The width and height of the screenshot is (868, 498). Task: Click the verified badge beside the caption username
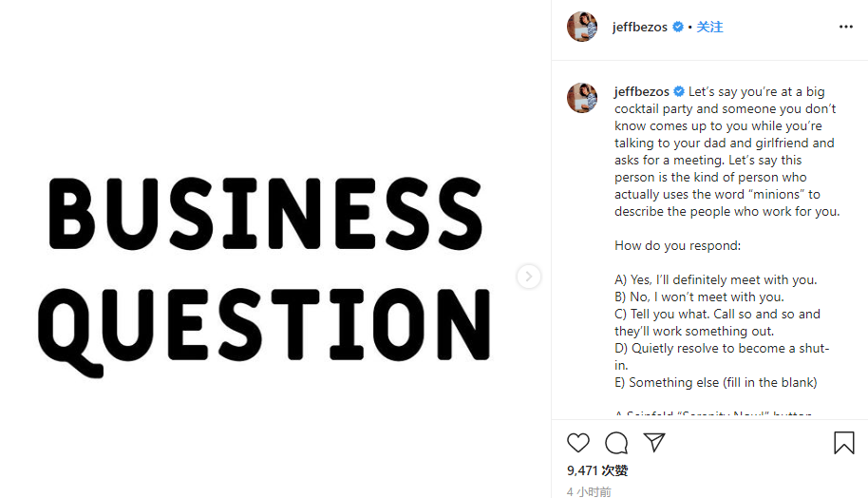(x=678, y=92)
